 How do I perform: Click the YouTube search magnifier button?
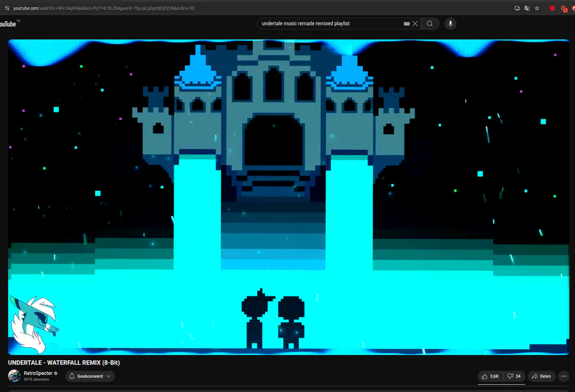tap(430, 24)
